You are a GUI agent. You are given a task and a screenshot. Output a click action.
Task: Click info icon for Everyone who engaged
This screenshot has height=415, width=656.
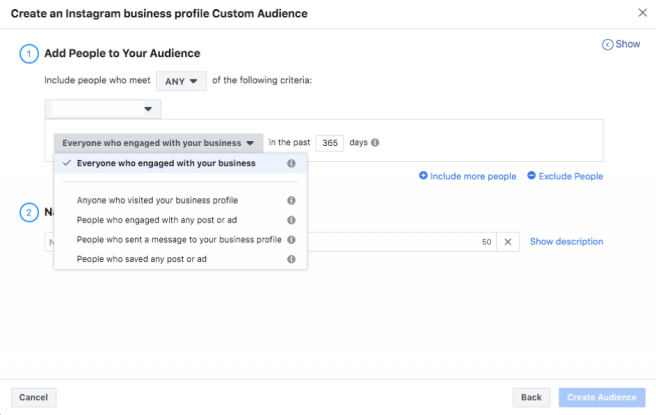click(291, 164)
